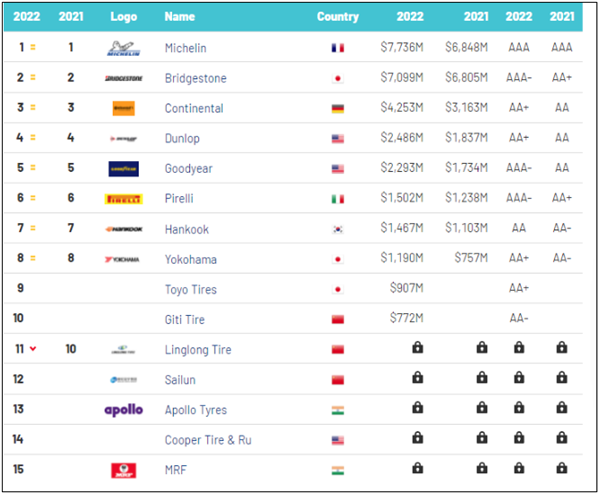Click the apollo logo icon

pyautogui.click(x=123, y=410)
